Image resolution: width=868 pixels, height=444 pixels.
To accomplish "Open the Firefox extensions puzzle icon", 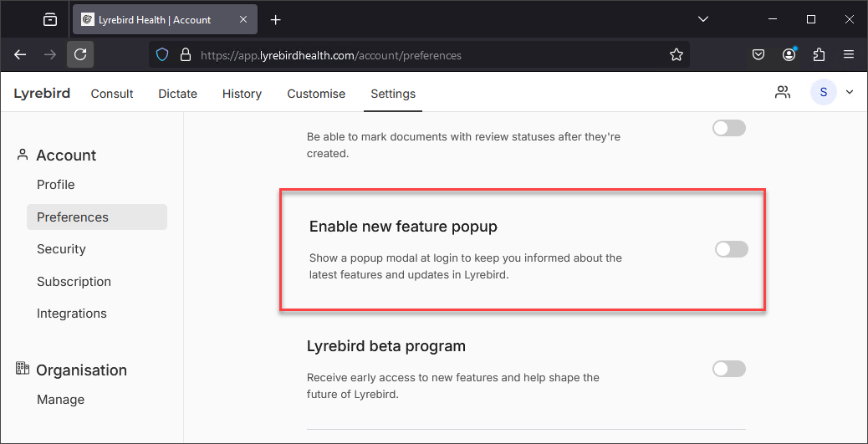I will (x=819, y=55).
